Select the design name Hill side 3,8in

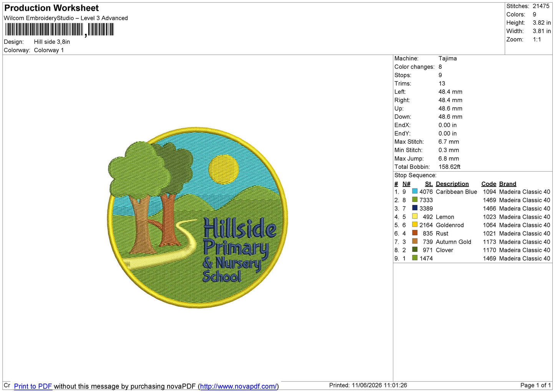pos(52,42)
